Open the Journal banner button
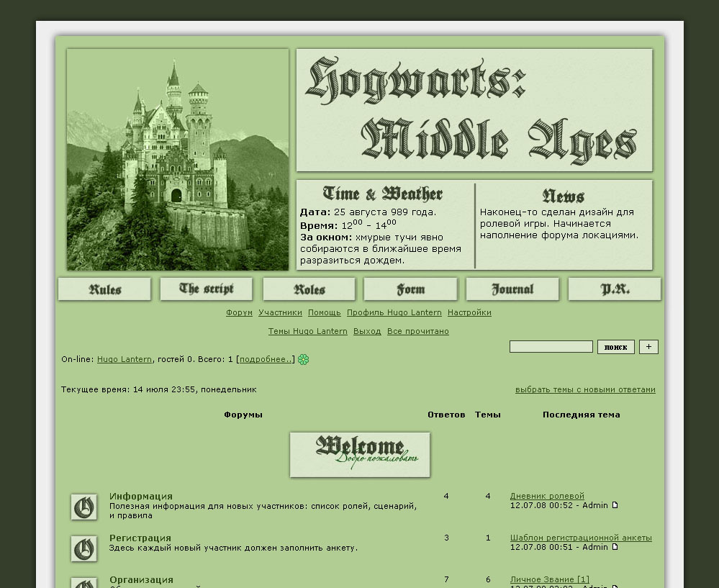The width and height of the screenshot is (719, 588). coord(512,289)
